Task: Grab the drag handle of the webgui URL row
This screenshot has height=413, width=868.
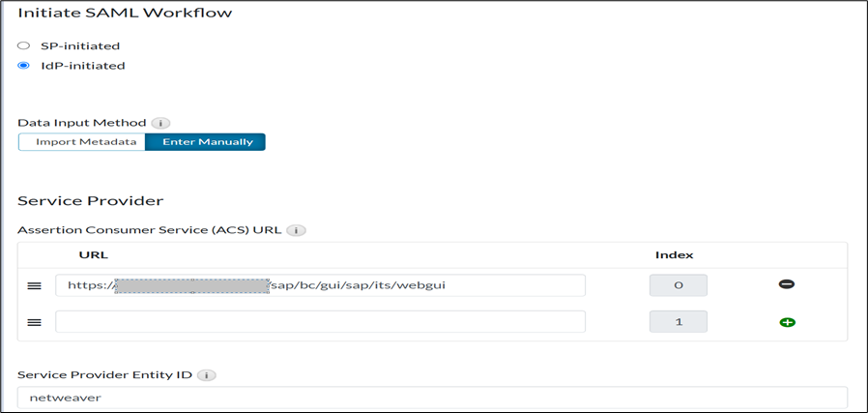Action: [34, 285]
